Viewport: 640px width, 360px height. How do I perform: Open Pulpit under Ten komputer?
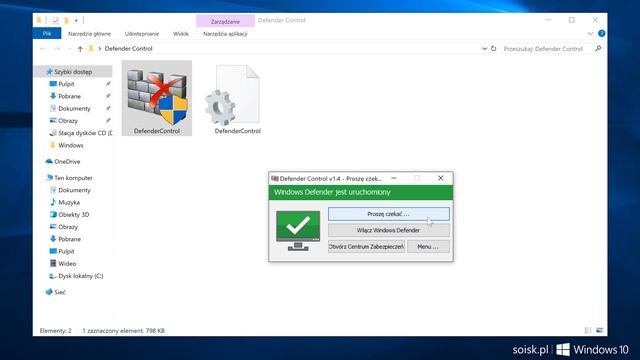point(66,251)
